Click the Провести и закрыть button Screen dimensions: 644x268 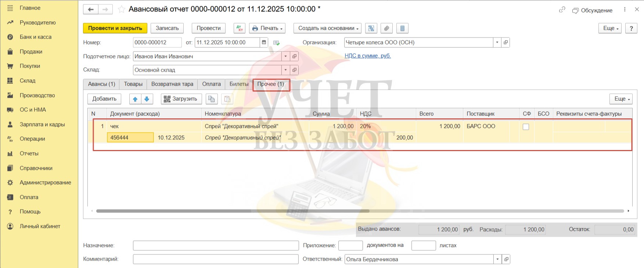(x=115, y=28)
